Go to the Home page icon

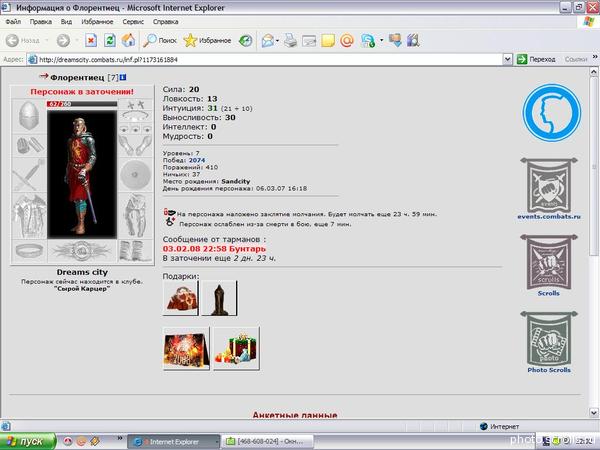click(129, 40)
